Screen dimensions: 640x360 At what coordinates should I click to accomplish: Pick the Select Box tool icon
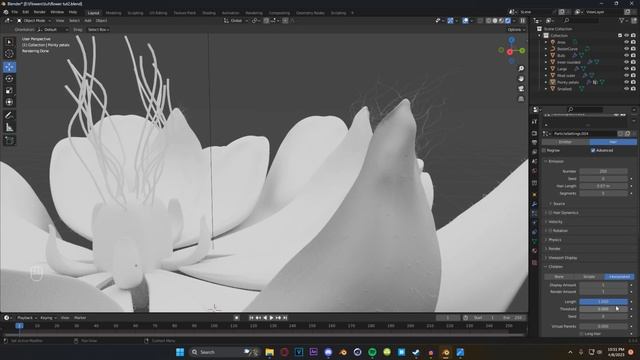point(9,42)
